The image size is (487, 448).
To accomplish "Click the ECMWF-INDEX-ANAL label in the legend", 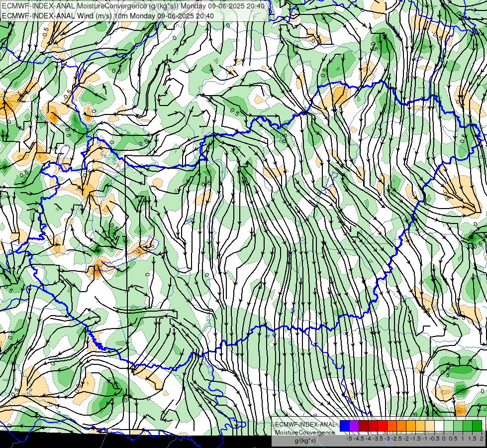I will pyautogui.click(x=305, y=425).
